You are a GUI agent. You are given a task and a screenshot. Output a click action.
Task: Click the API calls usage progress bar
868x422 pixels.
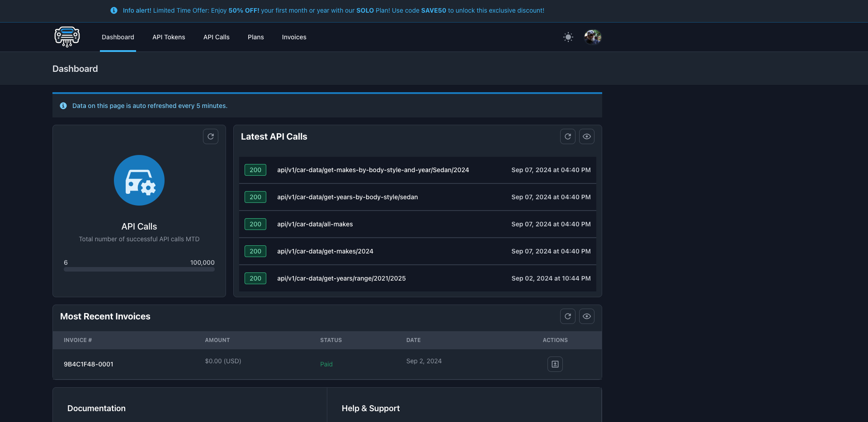click(139, 269)
